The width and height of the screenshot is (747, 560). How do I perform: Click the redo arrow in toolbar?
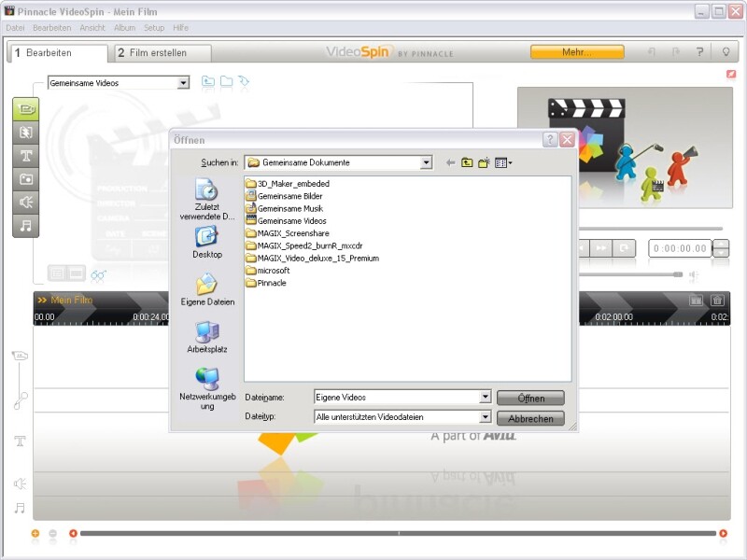(675, 51)
